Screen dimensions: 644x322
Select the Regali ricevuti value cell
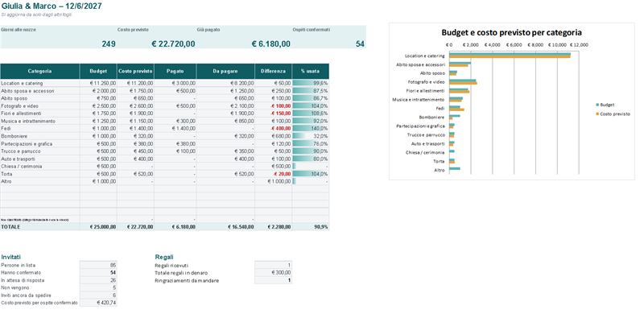coord(273,265)
